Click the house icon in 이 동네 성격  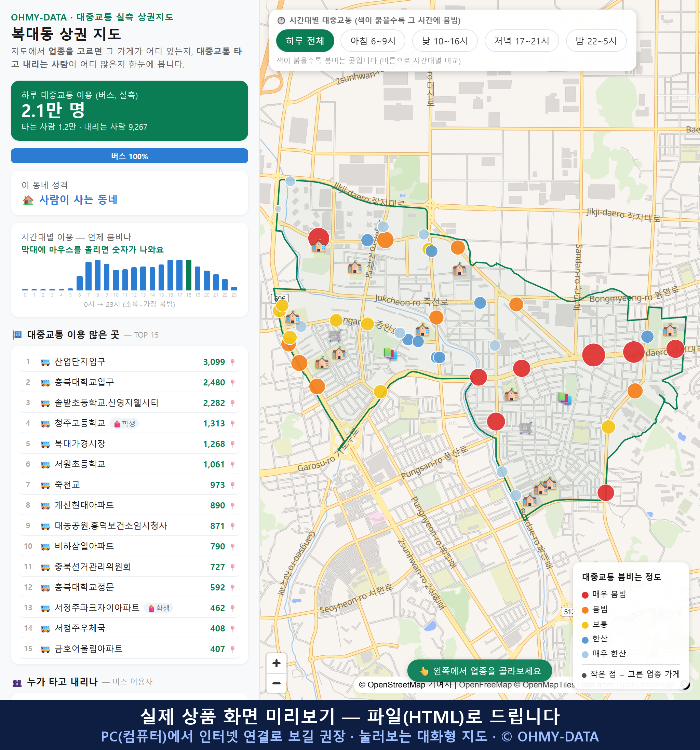pyautogui.click(x=28, y=200)
